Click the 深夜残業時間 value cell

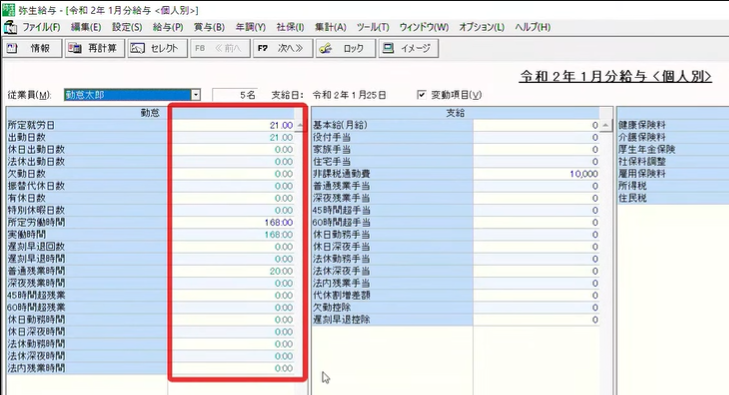232,283
